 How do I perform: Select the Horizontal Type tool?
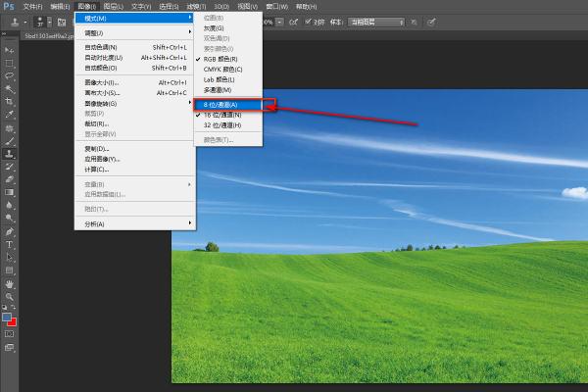[x=9, y=245]
